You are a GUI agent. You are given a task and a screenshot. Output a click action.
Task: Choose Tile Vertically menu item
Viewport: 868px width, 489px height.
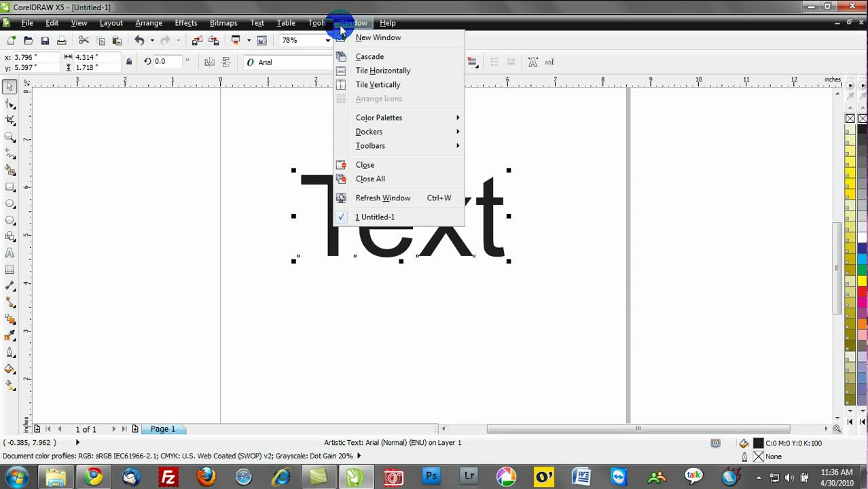(399, 85)
